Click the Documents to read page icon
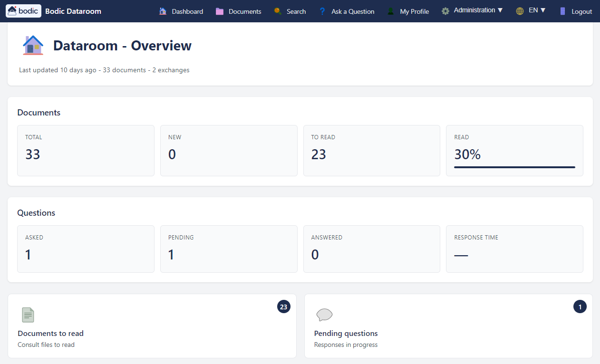This screenshot has height=364, width=600. pos(28,315)
